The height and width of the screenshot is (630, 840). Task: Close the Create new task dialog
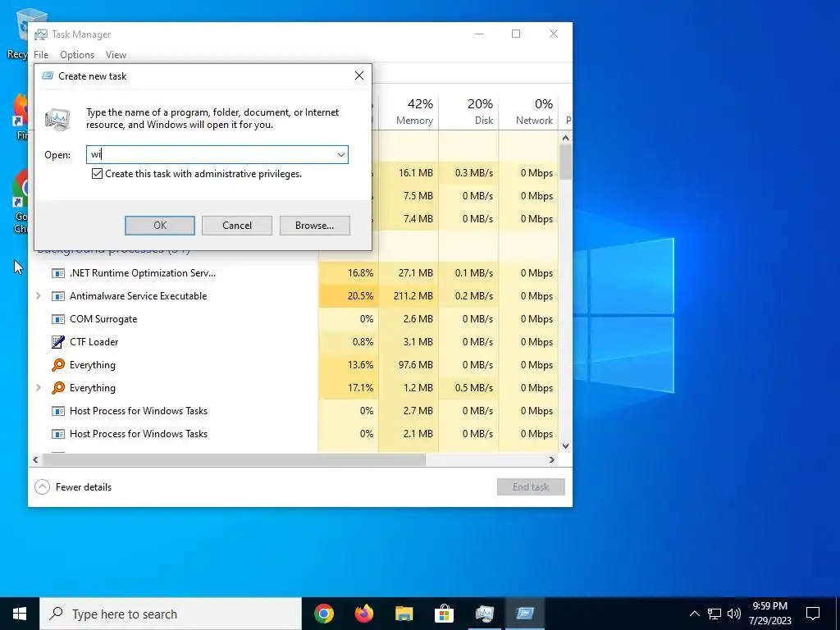[359, 76]
